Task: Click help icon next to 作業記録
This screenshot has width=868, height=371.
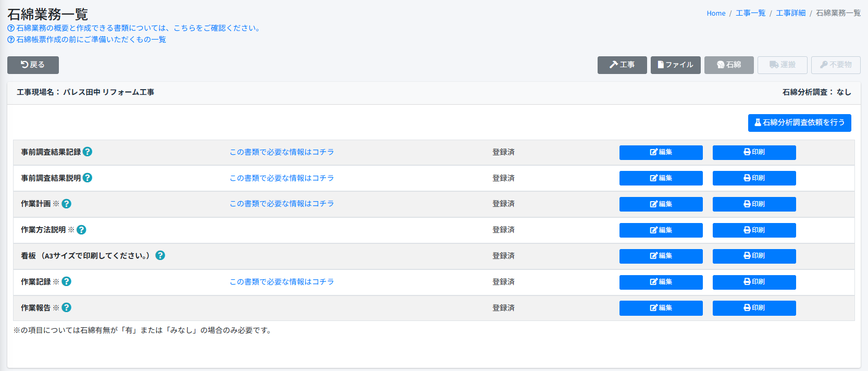Action: 66,281
